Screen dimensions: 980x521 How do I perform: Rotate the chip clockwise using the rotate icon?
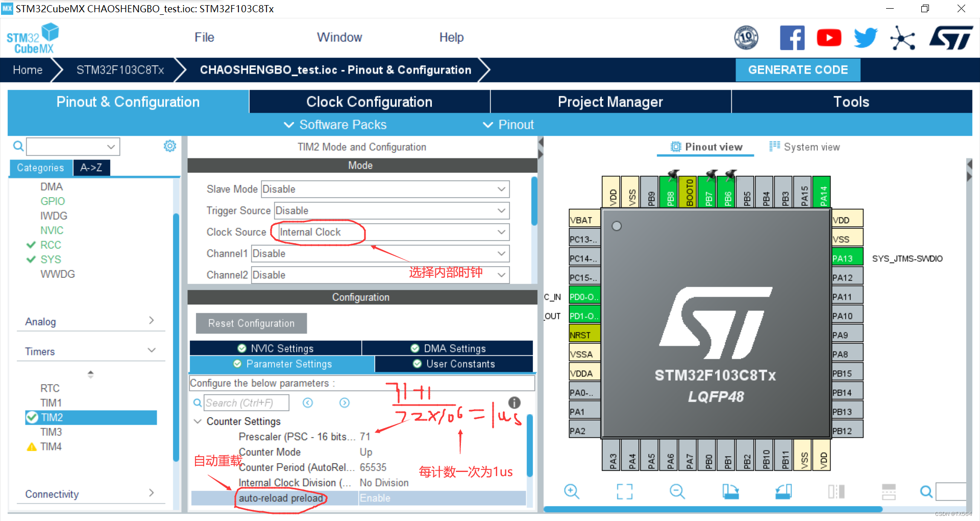(x=731, y=491)
